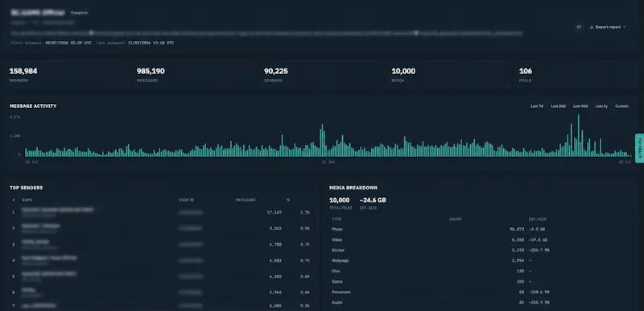Click the 10,000 Media stat card
Screen dimensions: 644x311
pyautogui.click(x=448, y=75)
